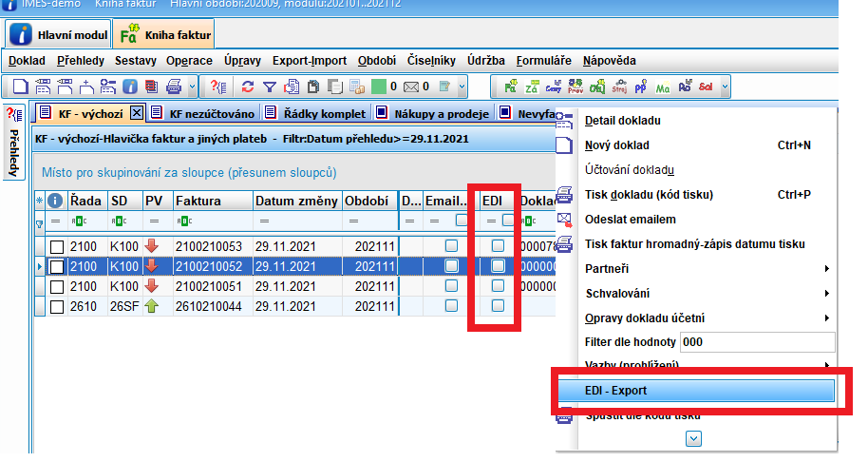Expand the module icons toolbar overflow arrow

coord(725,87)
